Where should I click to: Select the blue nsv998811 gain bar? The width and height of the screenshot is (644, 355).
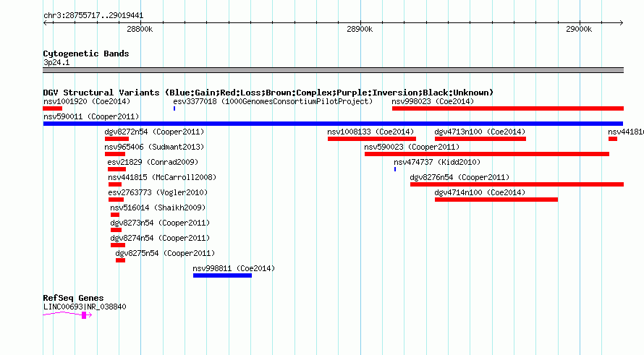tap(223, 275)
